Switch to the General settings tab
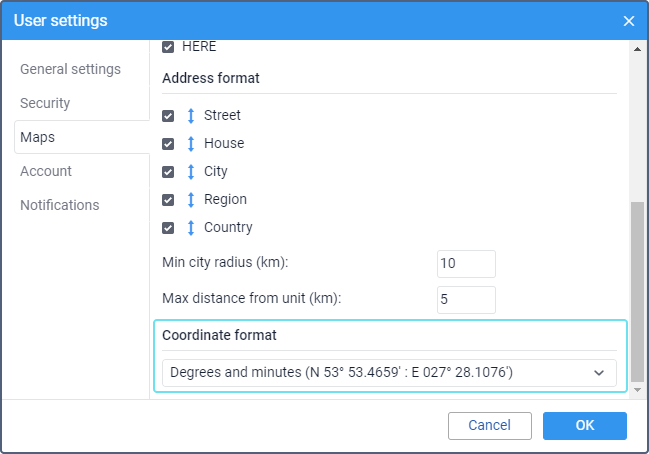649x454 pixels. 70,69
